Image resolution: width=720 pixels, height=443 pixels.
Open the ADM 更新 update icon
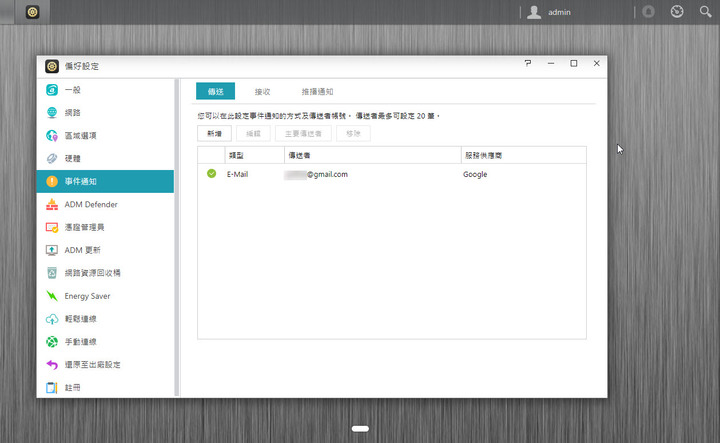tap(52, 250)
